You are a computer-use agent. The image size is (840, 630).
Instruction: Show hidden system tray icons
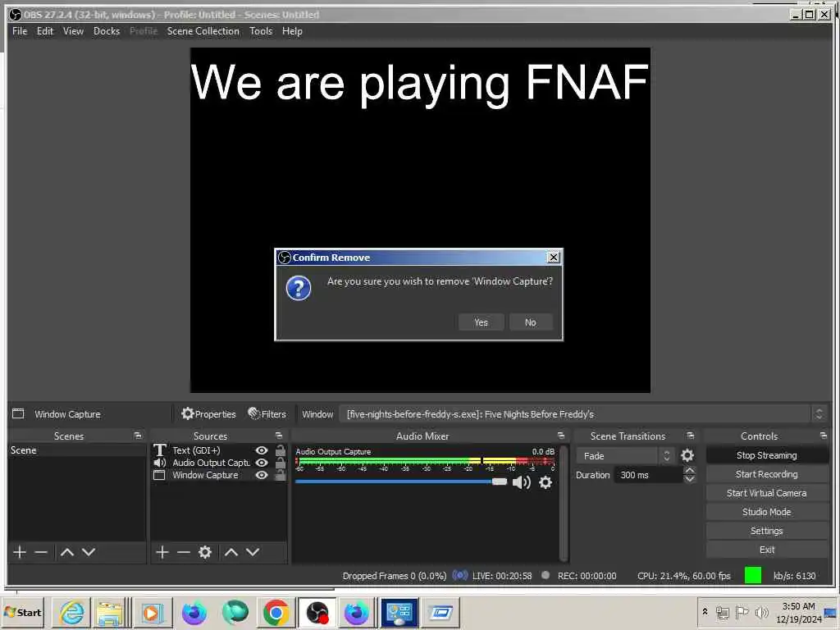tap(705, 612)
